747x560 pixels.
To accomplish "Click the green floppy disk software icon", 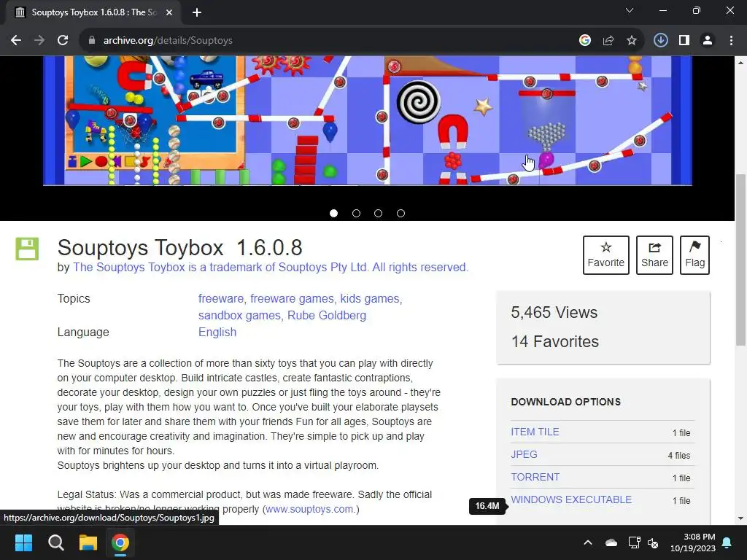I will click(x=27, y=249).
